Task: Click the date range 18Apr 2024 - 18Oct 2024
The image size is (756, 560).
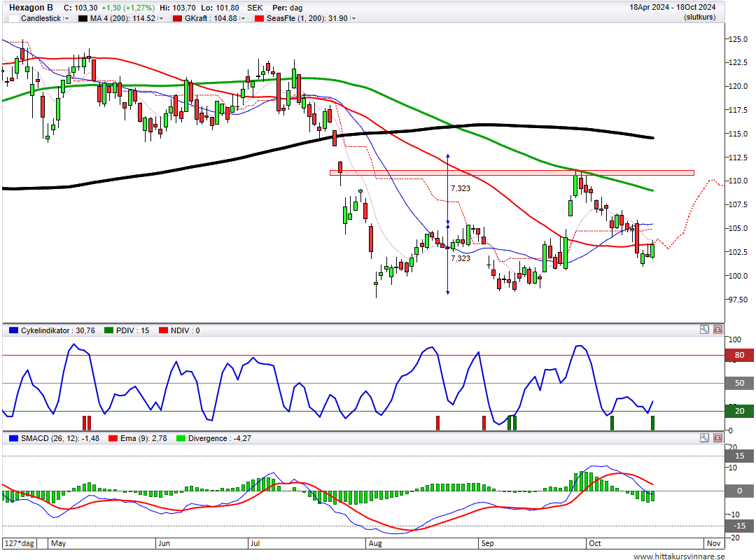Action: pos(672,7)
